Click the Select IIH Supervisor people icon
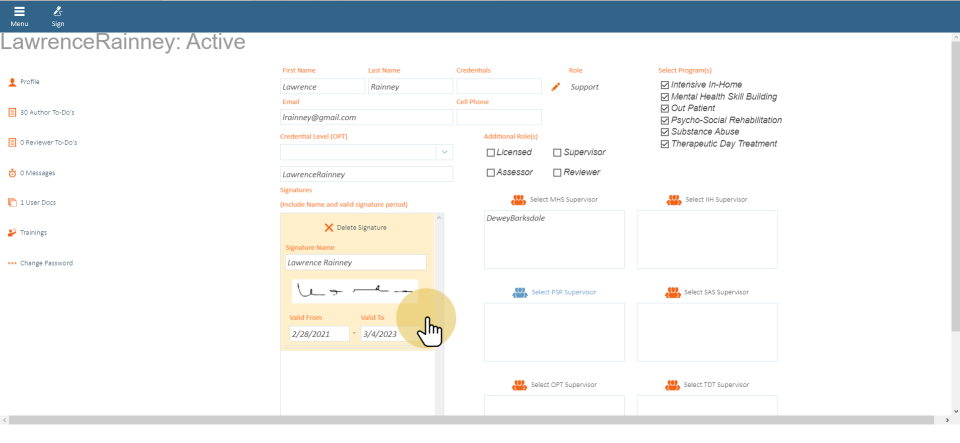960x443 pixels. pos(674,200)
